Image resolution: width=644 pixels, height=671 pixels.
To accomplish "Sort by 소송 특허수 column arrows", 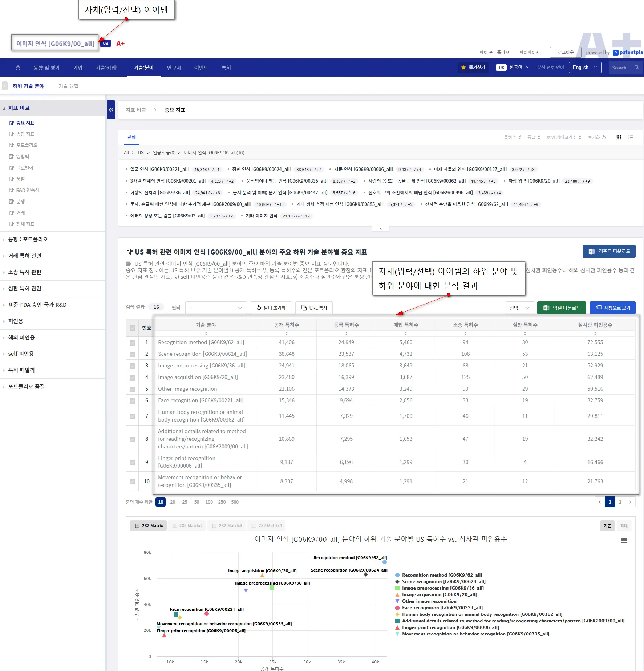I will (465, 333).
